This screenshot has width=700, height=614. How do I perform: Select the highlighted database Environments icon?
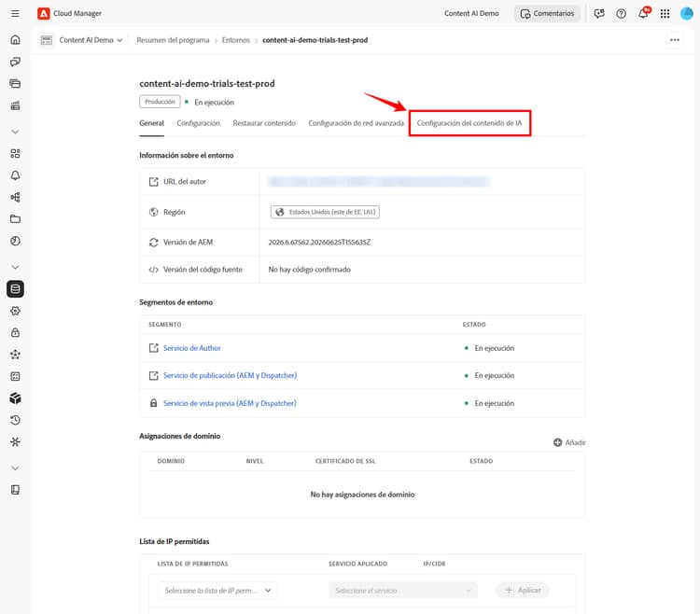pos(15,288)
